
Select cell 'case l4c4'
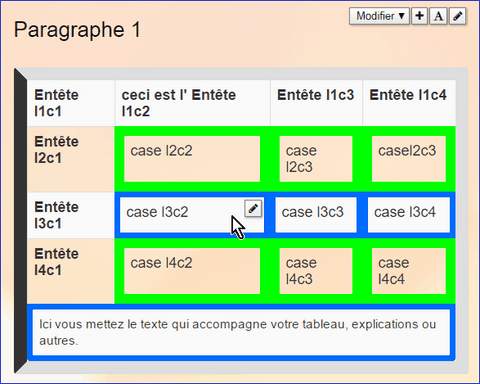pos(409,271)
